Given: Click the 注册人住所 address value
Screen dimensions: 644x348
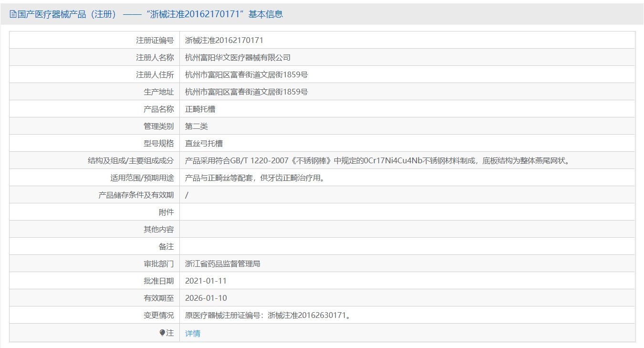Looking at the screenshot, I should [246, 74].
